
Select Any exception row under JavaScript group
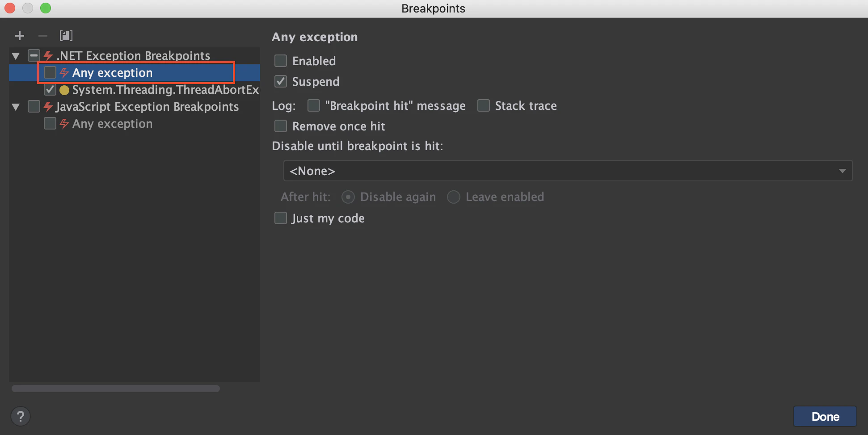135,124
